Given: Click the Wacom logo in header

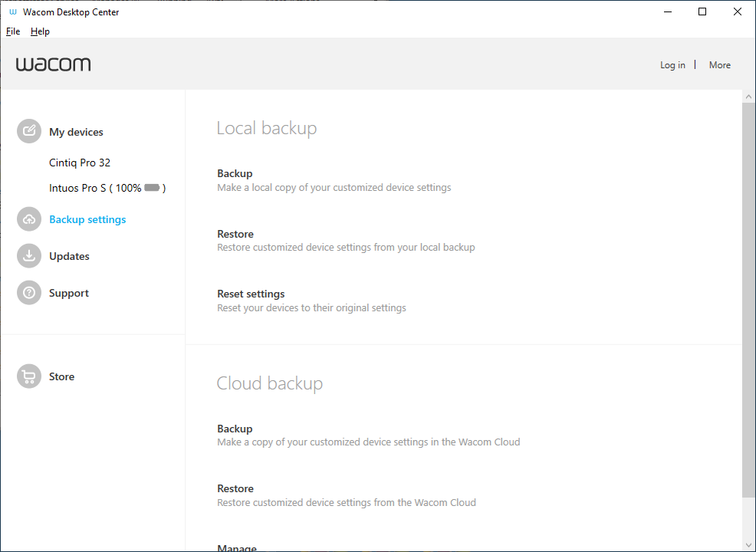Looking at the screenshot, I should pyautogui.click(x=53, y=64).
